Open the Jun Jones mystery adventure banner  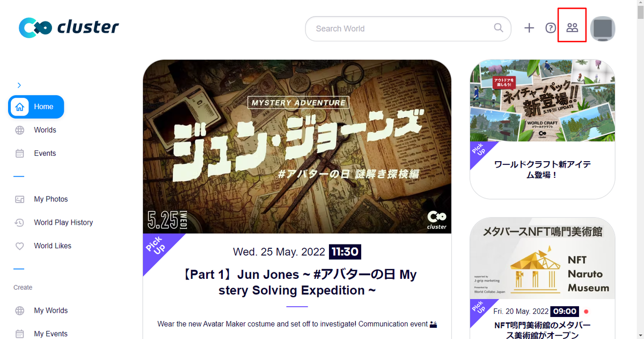point(297,147)
